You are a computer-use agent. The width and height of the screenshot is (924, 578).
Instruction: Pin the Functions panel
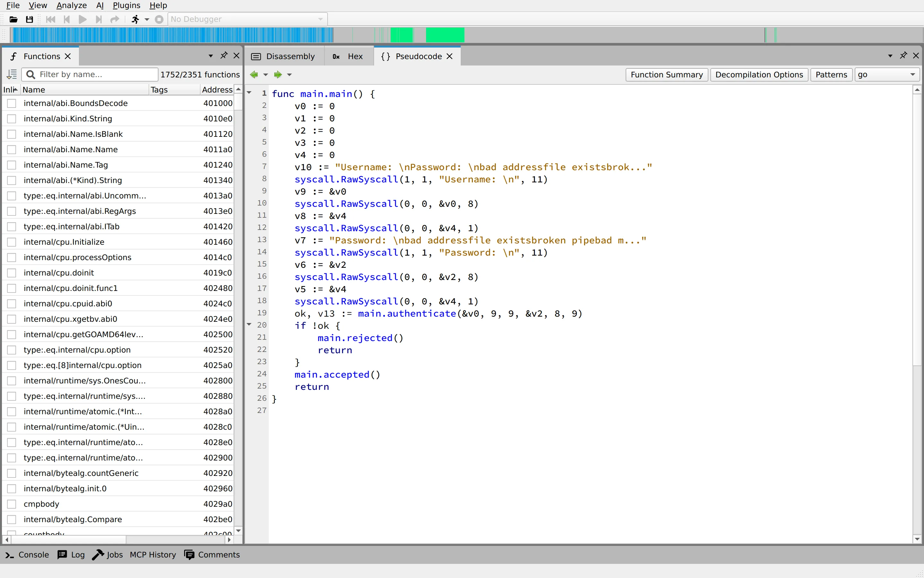pos(224,56)
